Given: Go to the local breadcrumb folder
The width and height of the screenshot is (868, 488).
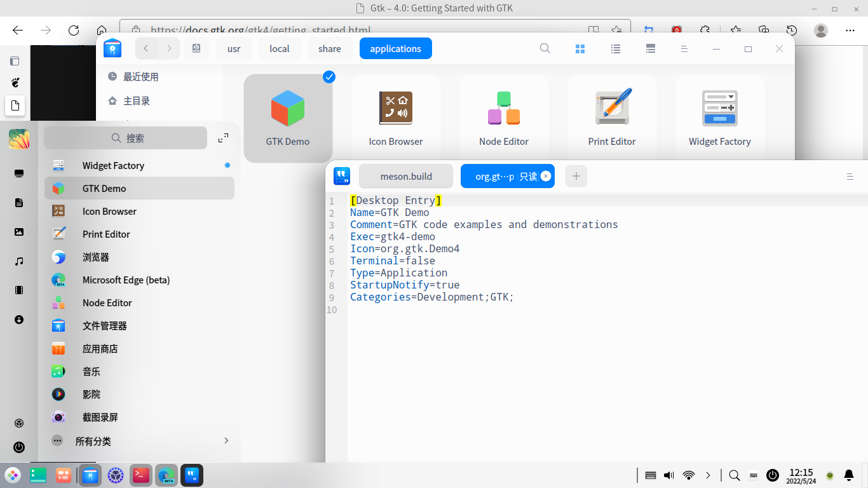Looking at the screenshot, I should click(x=280, y=48).
